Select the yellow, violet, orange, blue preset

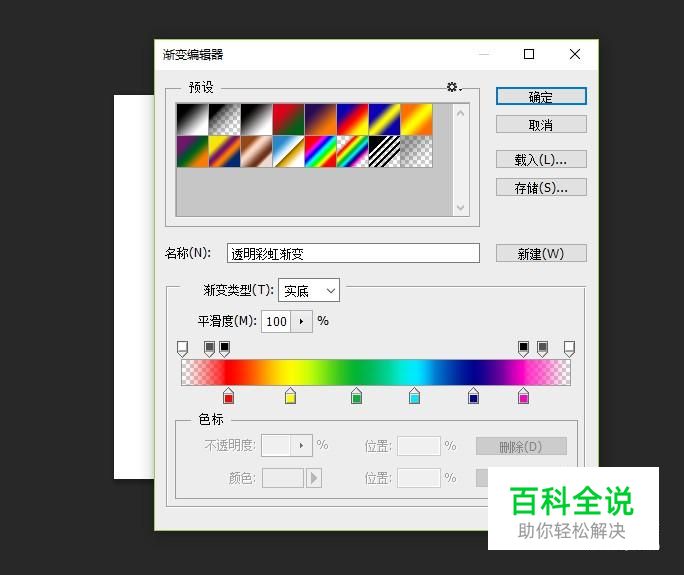[x=225, y=151]
